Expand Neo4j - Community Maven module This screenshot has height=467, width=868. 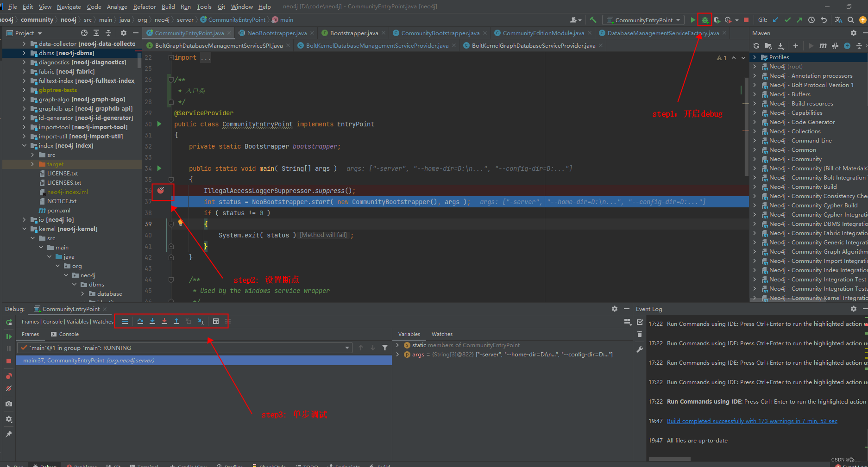[755, 159]
